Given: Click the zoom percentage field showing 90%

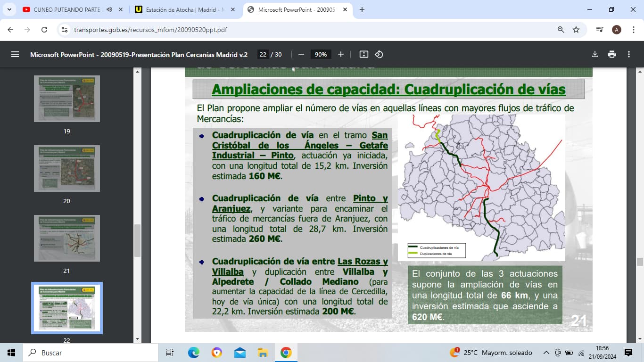Looking at the screenshot, I should point(321,54).
